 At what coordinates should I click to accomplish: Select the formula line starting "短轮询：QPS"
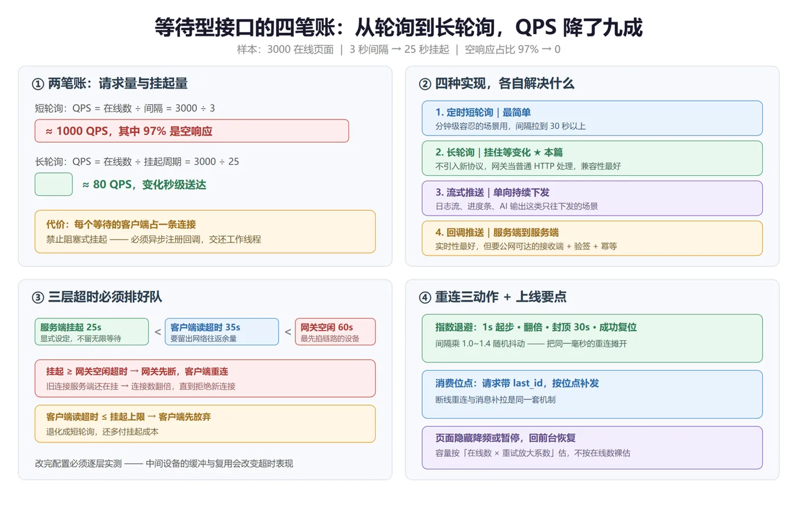[125, 108]
